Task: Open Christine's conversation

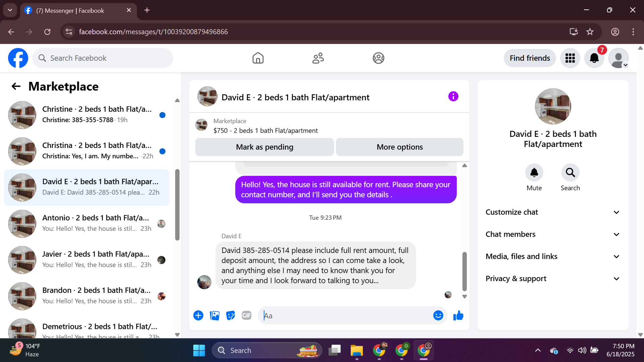Action: tap(87, 115)
